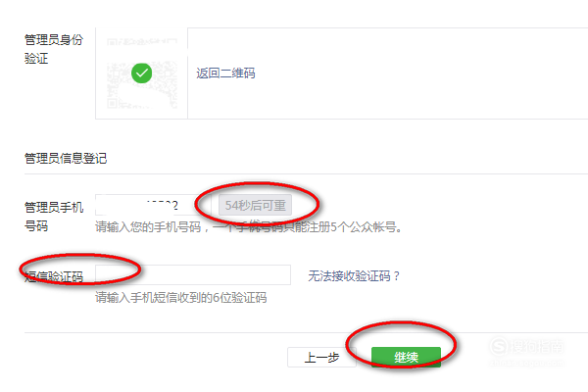This screenshot has height=392, width=588.
Task: Click the 6位验证码 hint text
Action: pos(180,298)
